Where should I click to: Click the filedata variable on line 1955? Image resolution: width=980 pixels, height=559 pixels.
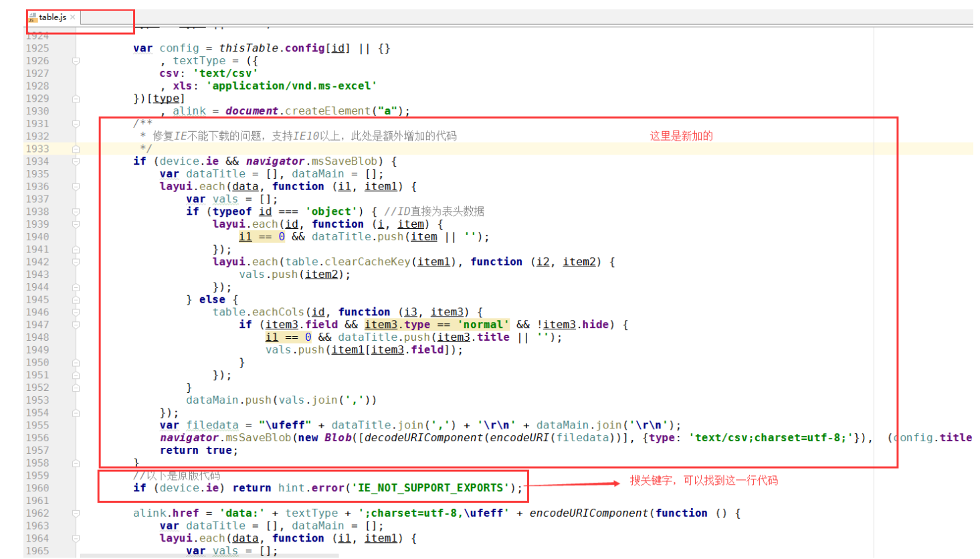point(212,425)
